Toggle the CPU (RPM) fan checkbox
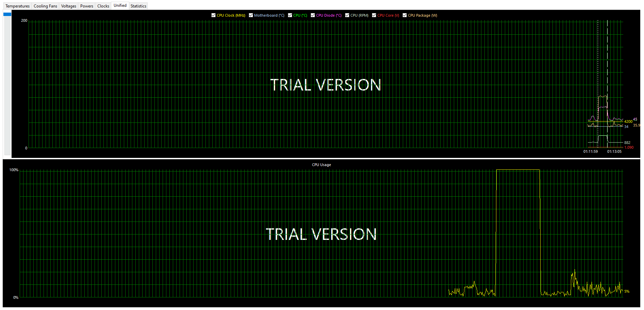Image resolution: width=644 pixels, height=310 pixels. tap(347, 15)
